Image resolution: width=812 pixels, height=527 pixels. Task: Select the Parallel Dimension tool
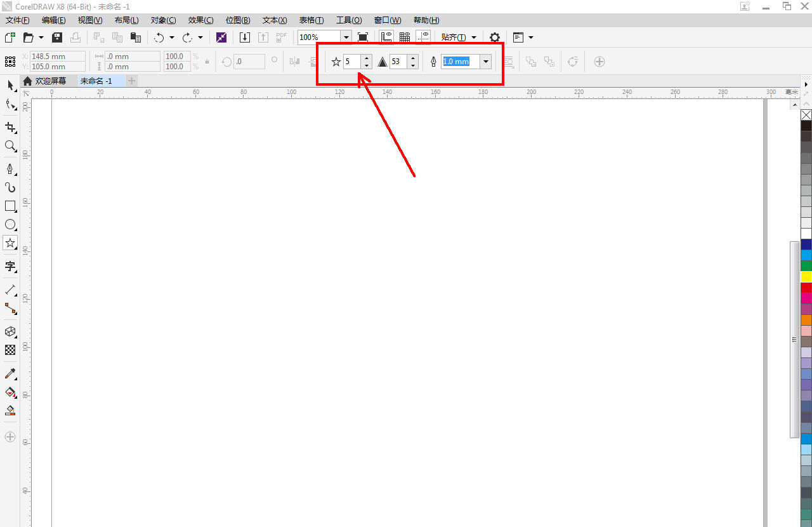[x=10, y=290]
